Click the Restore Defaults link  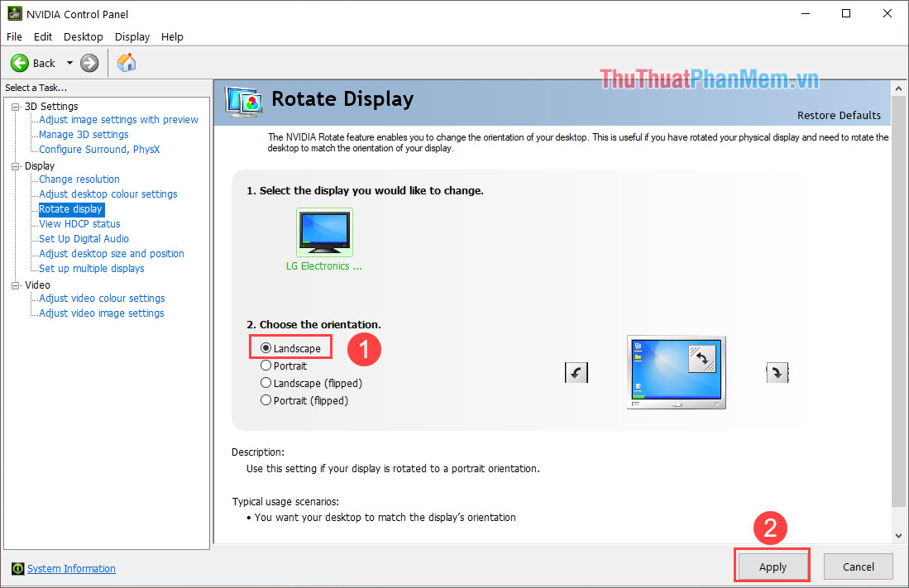tap(839, 115)
